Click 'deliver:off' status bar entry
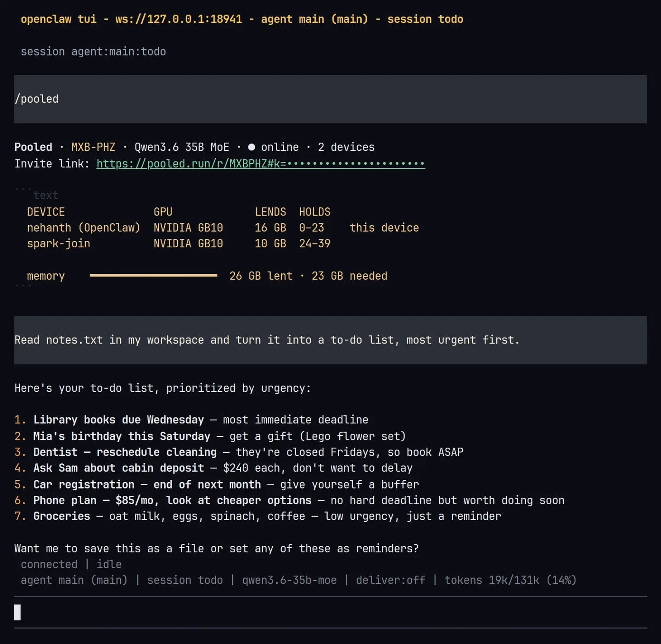Viewport: 661px width, 644px height. pos(391,580)
